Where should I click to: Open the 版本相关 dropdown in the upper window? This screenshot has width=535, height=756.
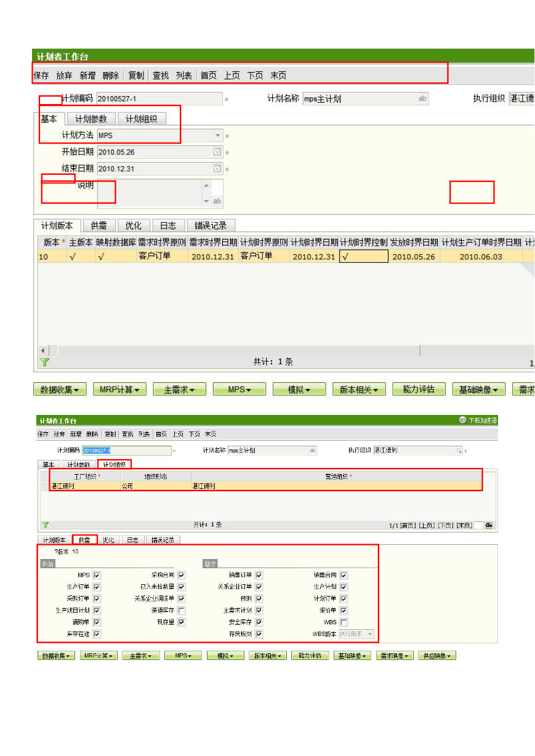tap(359, 389)
